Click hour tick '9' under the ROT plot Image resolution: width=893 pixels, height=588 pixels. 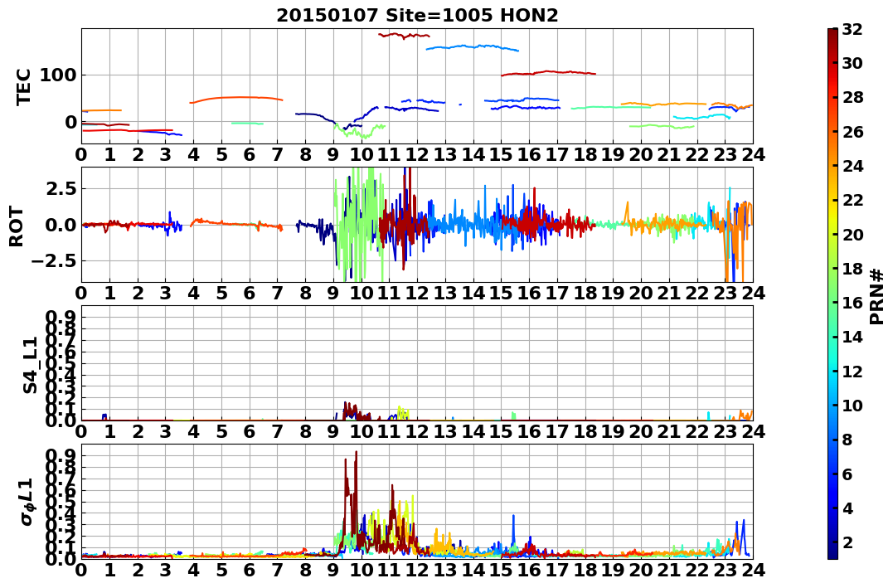[333, 293]
